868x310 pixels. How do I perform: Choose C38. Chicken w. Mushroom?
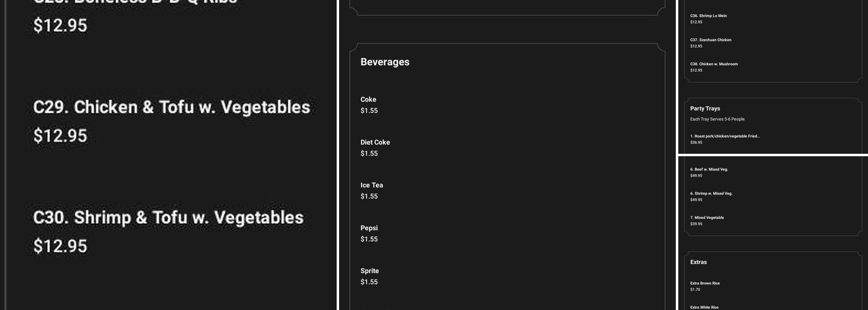click(714, 64)
